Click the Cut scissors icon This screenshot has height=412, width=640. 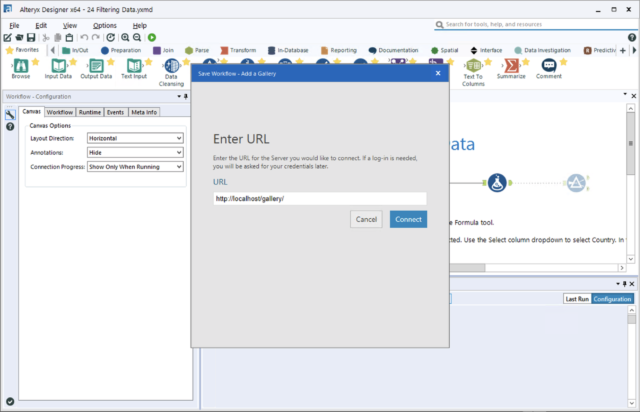click(x=46, y=38)
